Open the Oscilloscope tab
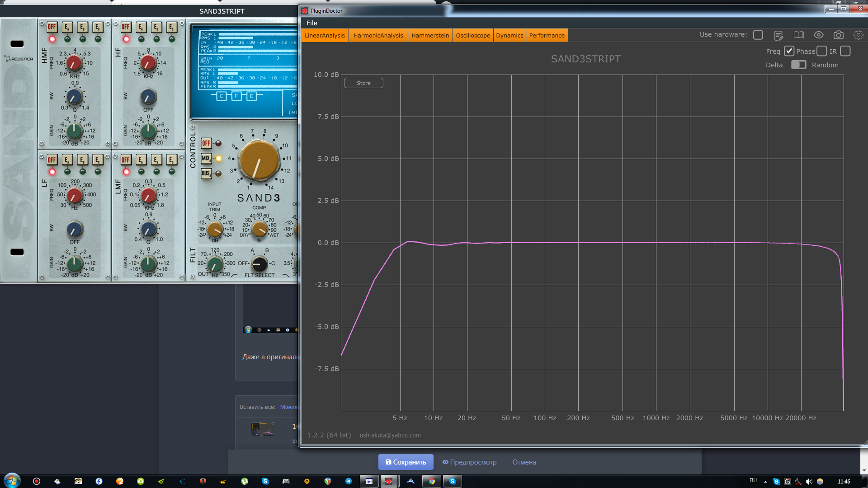Screen dimensions: 868x488 [473, 35]
